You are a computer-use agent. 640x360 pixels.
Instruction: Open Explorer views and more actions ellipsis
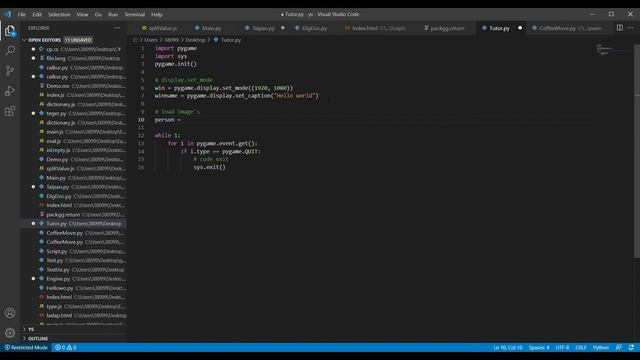pos(117,28)
